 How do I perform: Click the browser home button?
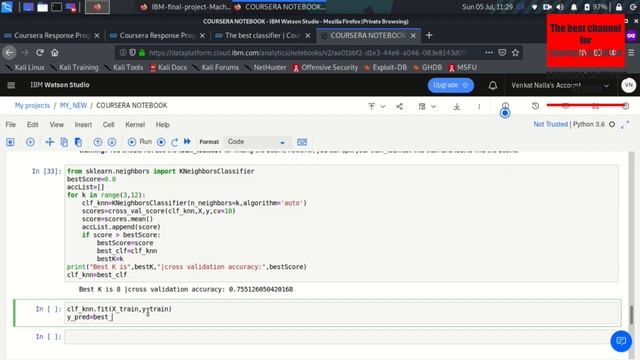coord(55,53)
